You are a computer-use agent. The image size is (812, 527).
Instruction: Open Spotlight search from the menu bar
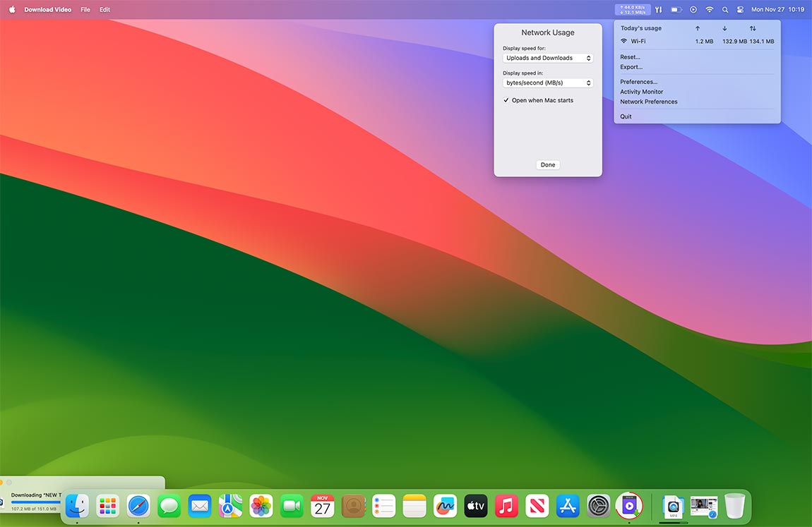pyautogui.click(x=724, y=9)
